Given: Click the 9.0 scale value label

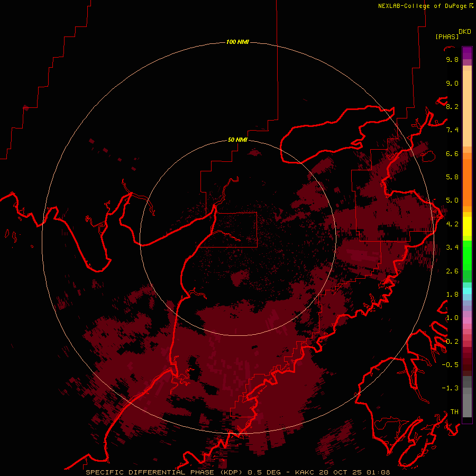Looking at the screenshot, I should pyautogui.click(x=452, y=83).
